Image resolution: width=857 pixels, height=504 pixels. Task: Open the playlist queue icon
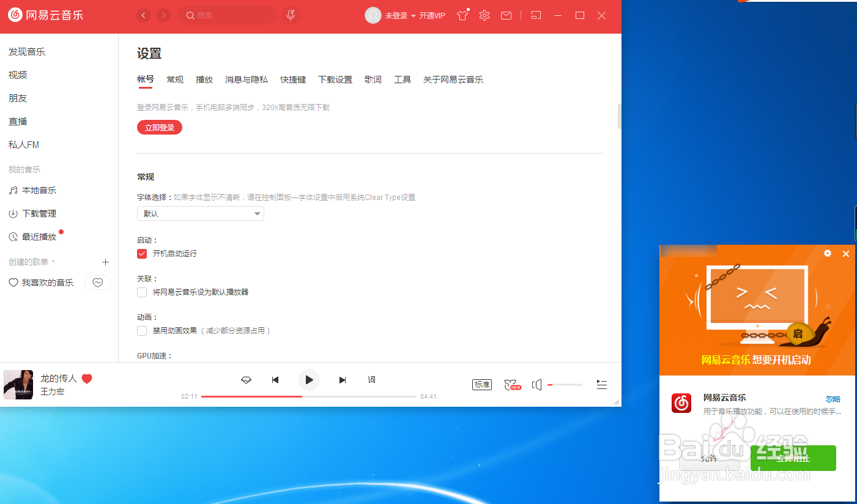(602, 385)
